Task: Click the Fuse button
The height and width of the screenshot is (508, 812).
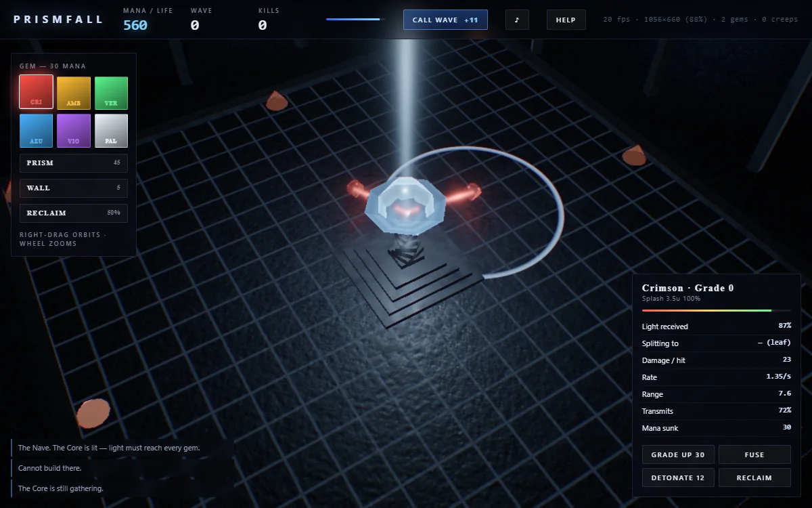Action: [x=754, y=454]
